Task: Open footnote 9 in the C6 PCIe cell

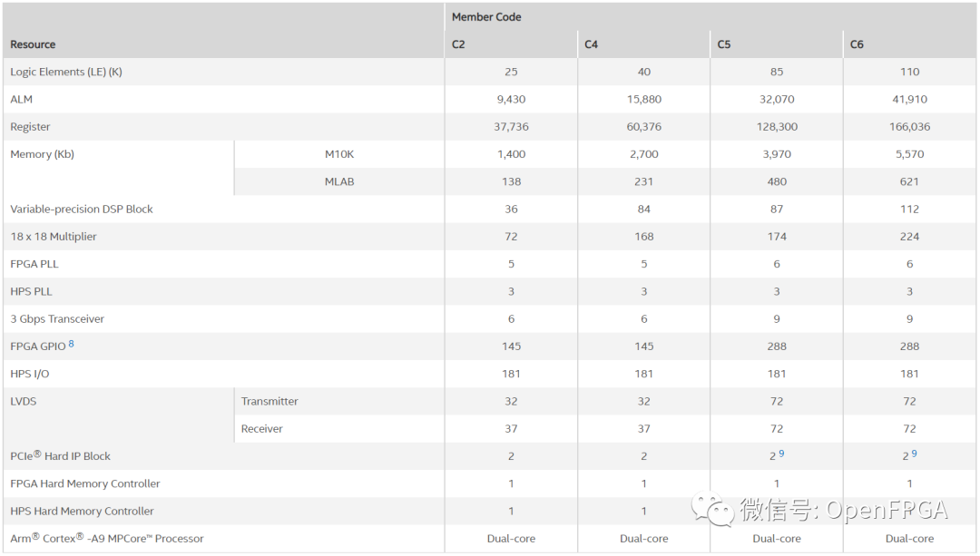Action: pyautogui.click(x=915, y=454)
